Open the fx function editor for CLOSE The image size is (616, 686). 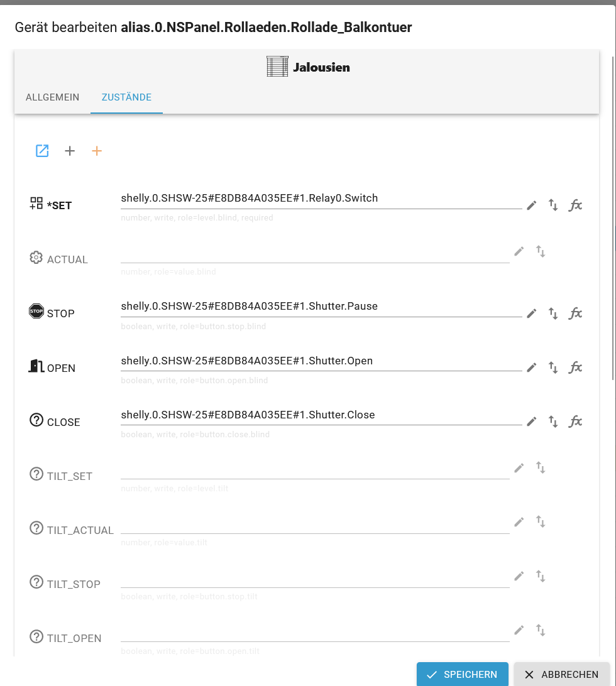(575, 422)
